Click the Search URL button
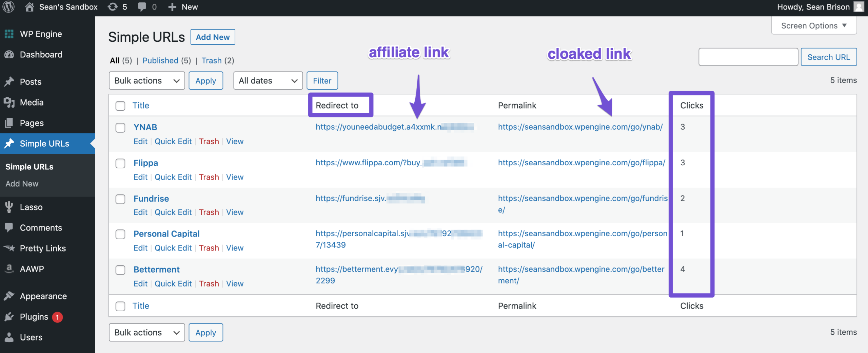The width and height of the screenshot is (868, 353). (x=829, y=57)
